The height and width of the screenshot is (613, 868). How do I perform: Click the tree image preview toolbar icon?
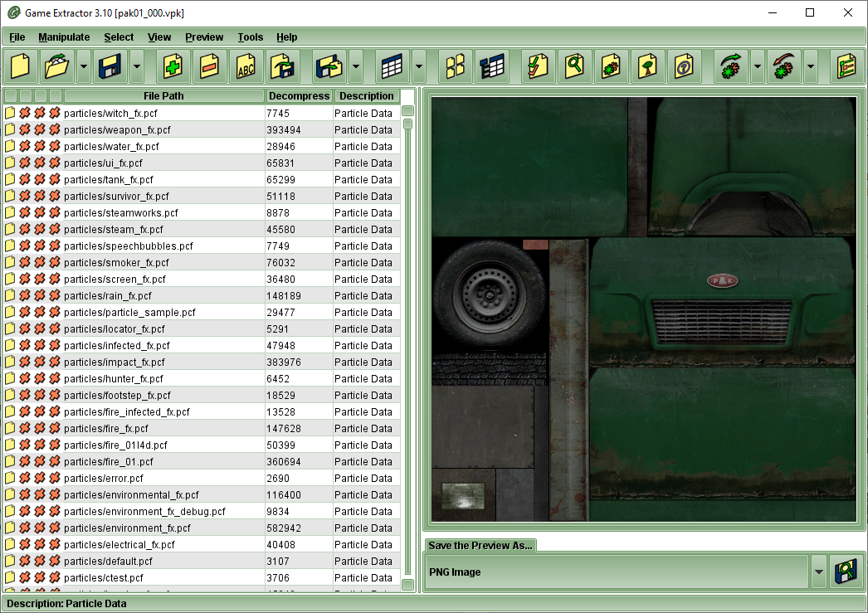coord(647,66)
